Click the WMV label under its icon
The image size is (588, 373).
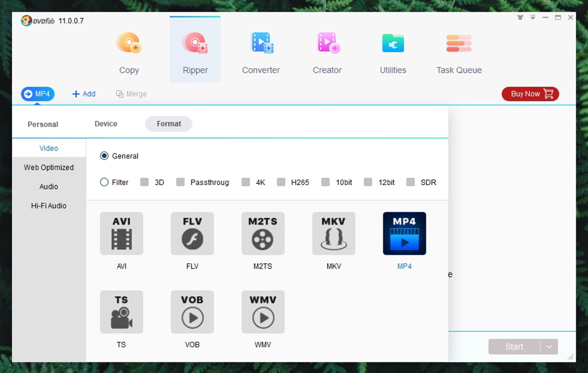(263, 345)
